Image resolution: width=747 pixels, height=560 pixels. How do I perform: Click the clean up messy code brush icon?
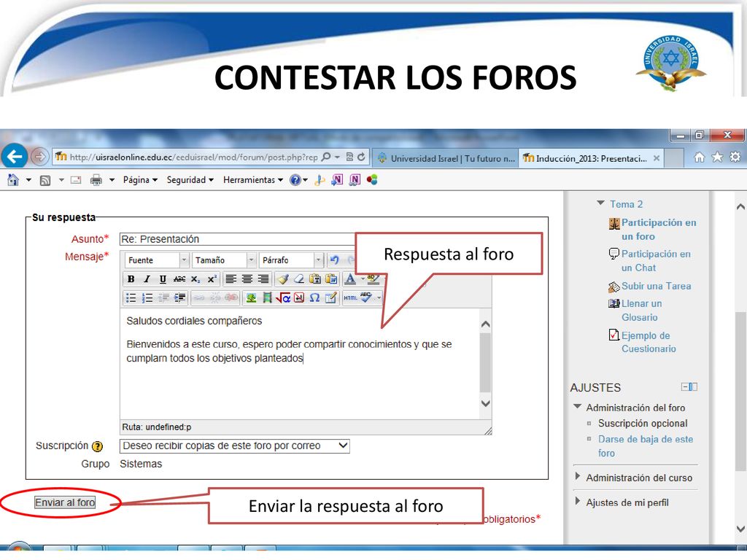[283, 279]
